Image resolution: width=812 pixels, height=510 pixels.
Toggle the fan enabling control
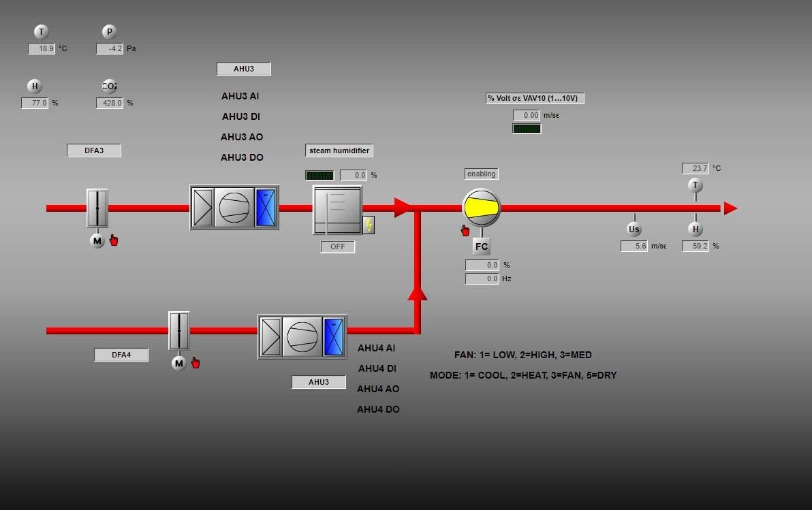[x=482, y=174]
